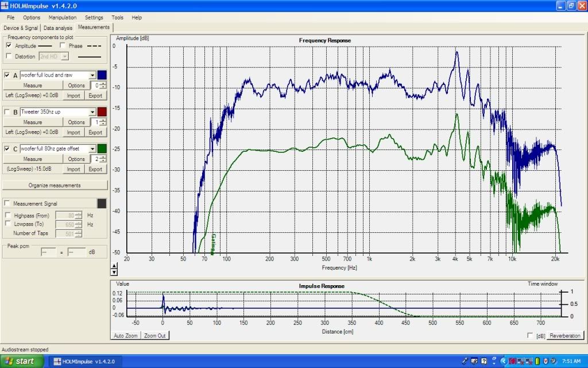588x368 pixels.
Task: Click the '(LogSweep) -15.0dB' label
Action: pyautogui.click(x=29, y=169)
